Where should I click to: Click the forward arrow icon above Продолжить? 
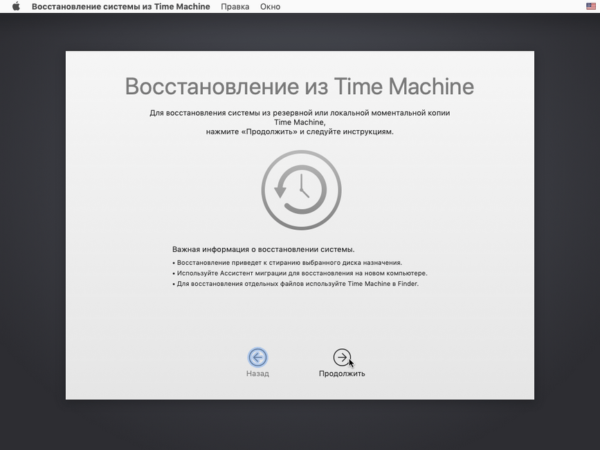[342, 357]
